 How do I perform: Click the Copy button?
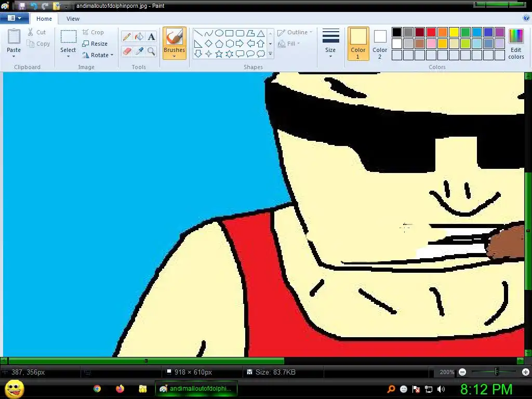38,44
